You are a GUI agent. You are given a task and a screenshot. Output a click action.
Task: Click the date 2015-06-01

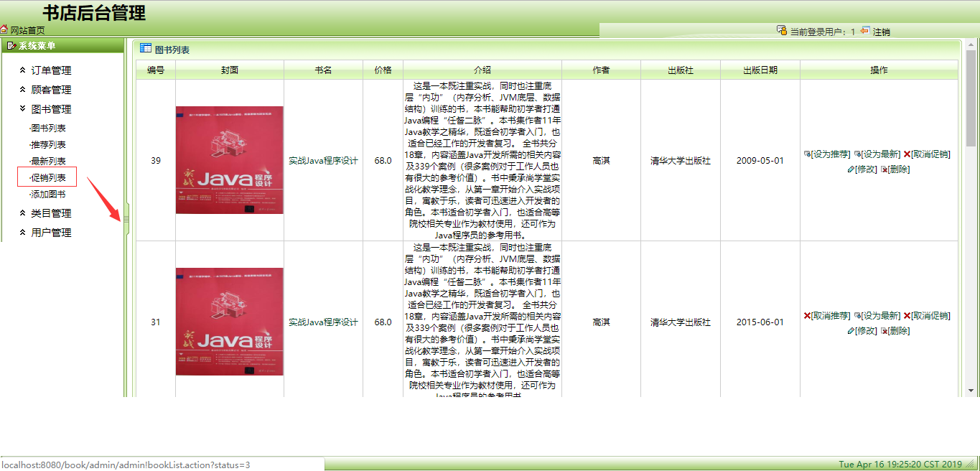click(760, 322)
